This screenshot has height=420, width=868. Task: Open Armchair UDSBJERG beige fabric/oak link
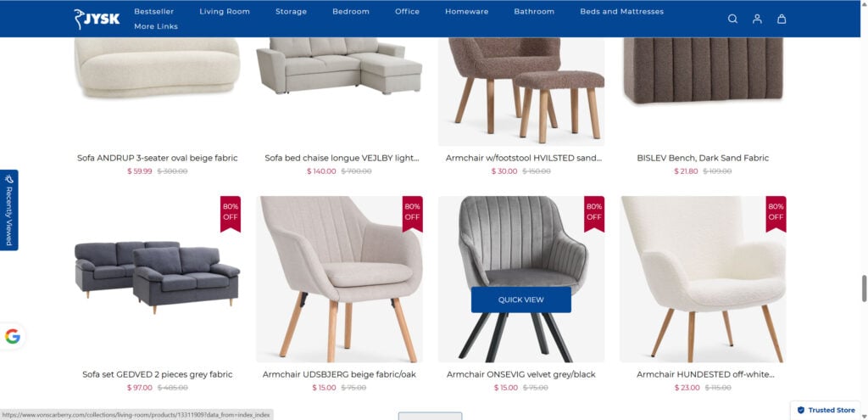[x=339, y=374]
